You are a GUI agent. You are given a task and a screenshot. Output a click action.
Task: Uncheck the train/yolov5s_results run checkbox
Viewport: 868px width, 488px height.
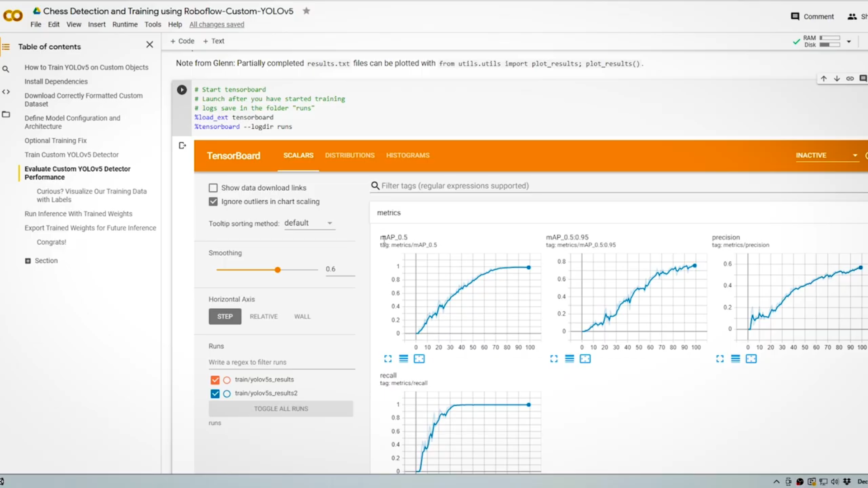(215, 380)
